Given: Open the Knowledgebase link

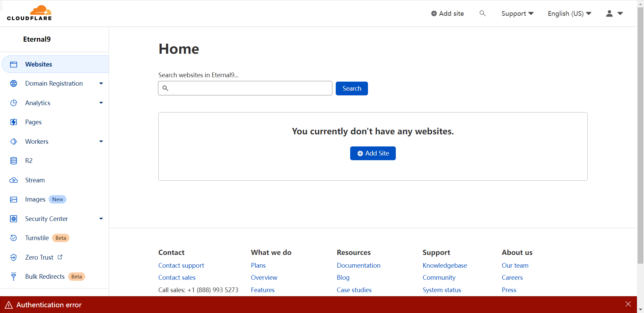Looking at the screenshot, I should point(445,265).
